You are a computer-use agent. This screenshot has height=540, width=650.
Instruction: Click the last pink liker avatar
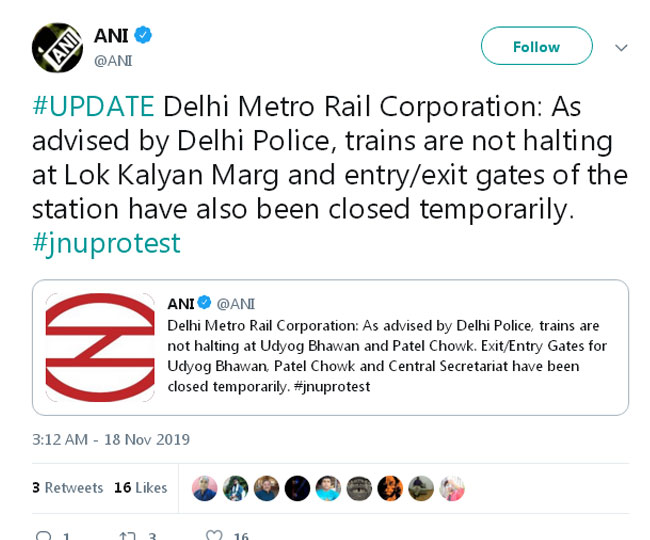[452, 488]
